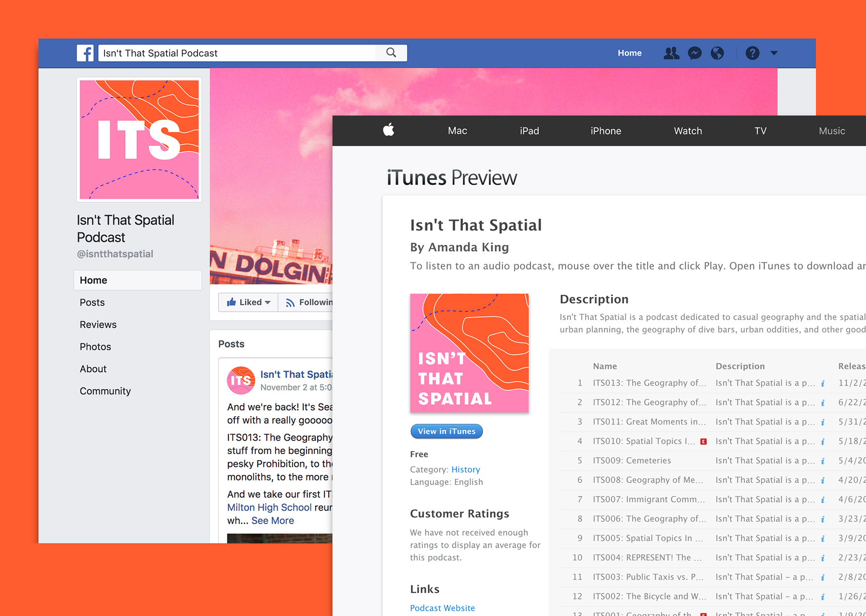866x616 pixels.
Task: Open About in Facebook page sidebar
Action: [93, 369]
